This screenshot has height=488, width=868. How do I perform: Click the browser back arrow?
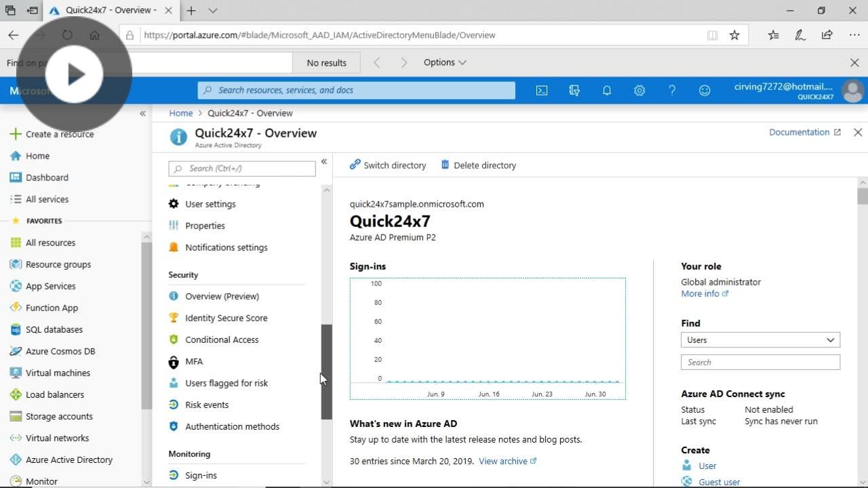[13, 35]
